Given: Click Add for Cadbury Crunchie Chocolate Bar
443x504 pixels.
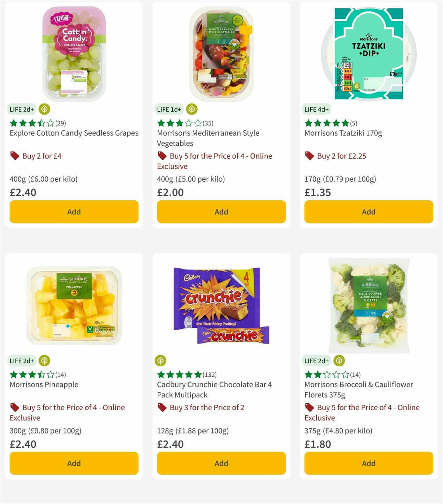Looking at the screenshot, I should click(221, 463).
